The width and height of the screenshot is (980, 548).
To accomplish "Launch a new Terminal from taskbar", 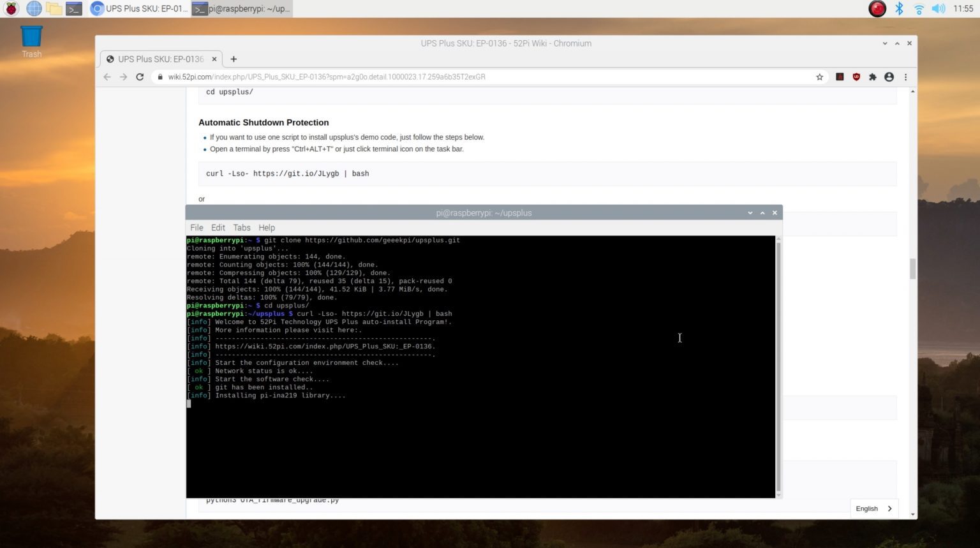I will pos(73,8).
